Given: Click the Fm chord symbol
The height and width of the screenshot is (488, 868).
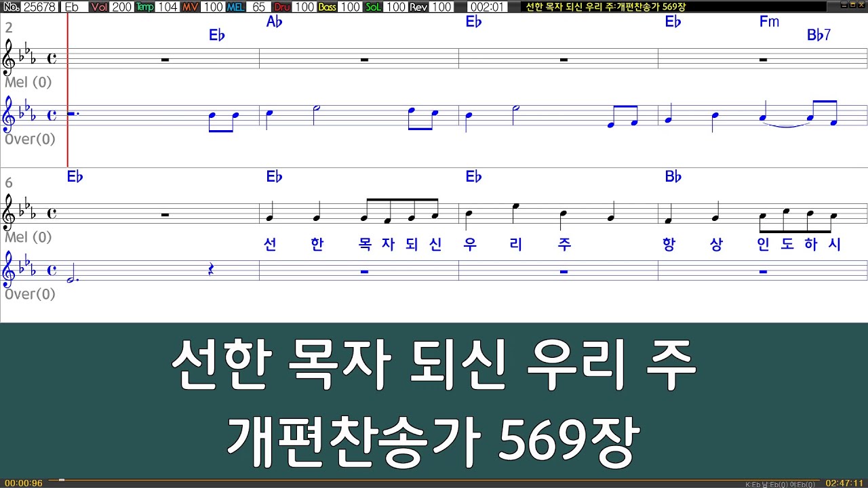Looking at the screenshot, I should (x=769, y=22).
